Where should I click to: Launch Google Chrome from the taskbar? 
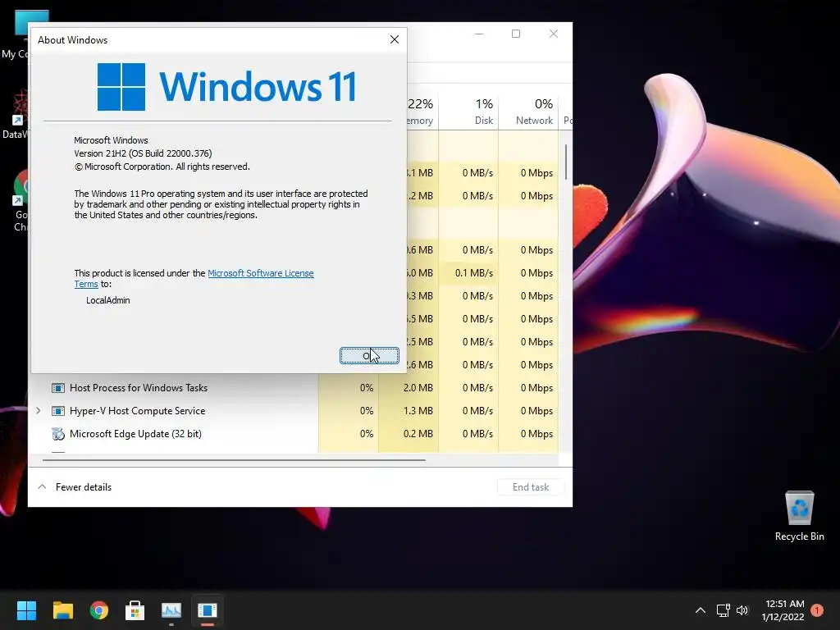(x=99, y=610)
